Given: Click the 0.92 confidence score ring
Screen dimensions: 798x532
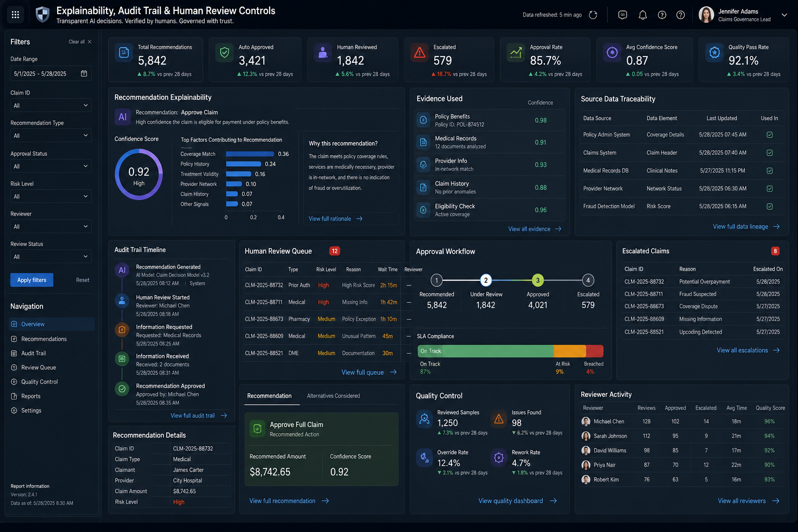Looking at the screenshot, I should pyautogui.click(x=139, y=175).
